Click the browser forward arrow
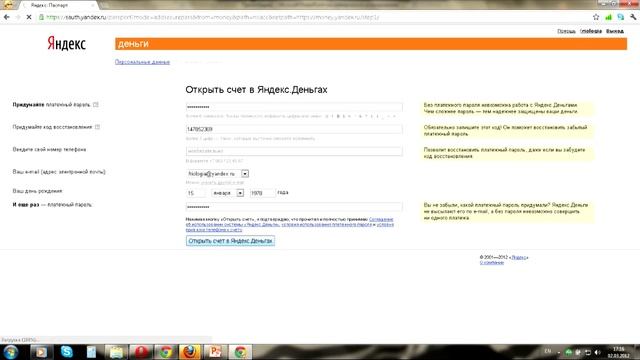The width and height of the screenshot is (640, 360). click(18, 17)
